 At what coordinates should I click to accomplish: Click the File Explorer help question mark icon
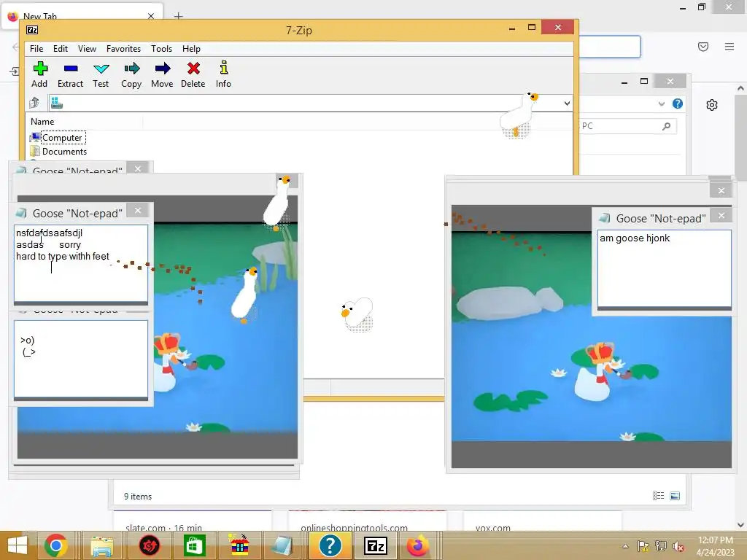click(678, 104)
